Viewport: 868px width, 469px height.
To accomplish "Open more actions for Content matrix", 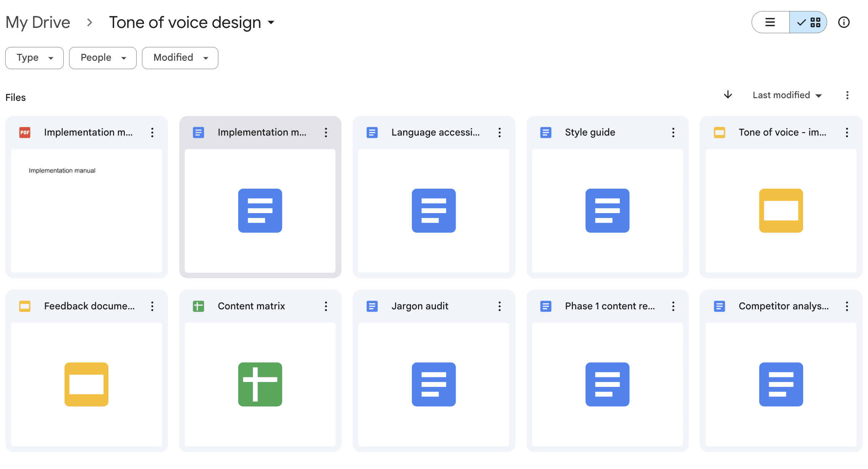I will pyautogui.click(x=326, y=306).
